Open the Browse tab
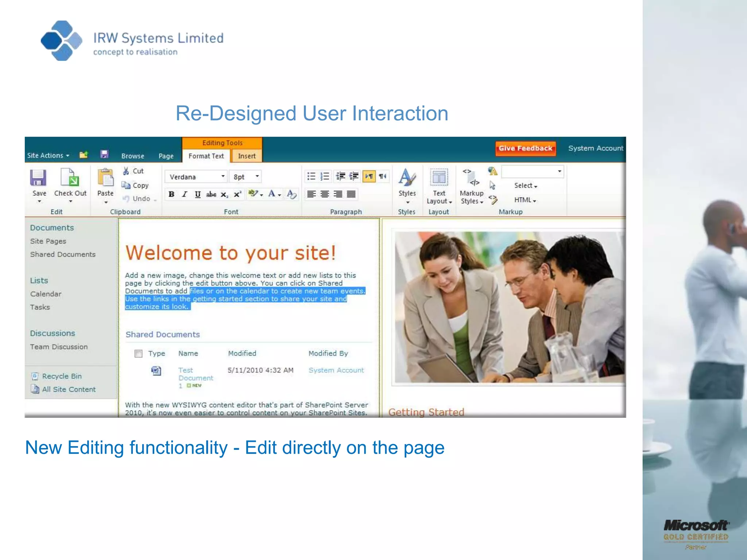 (133, 156)
